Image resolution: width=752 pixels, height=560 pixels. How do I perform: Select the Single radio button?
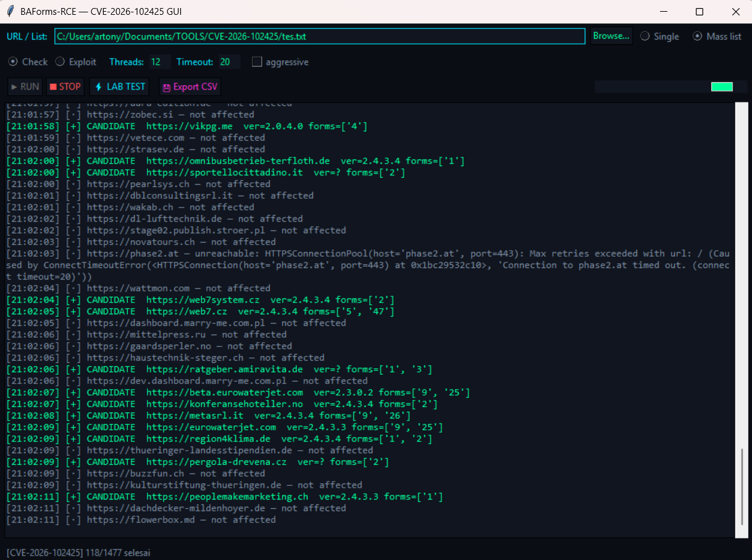click(x=659, y=36)
